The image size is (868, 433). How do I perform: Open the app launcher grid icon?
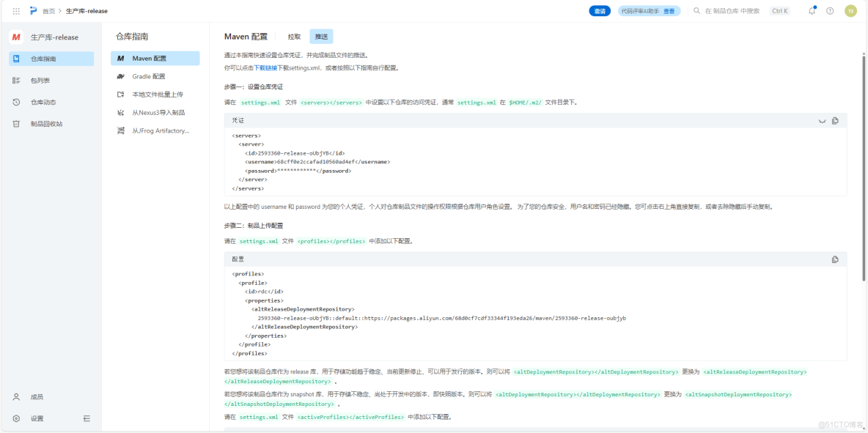click(x=15, y=10)
